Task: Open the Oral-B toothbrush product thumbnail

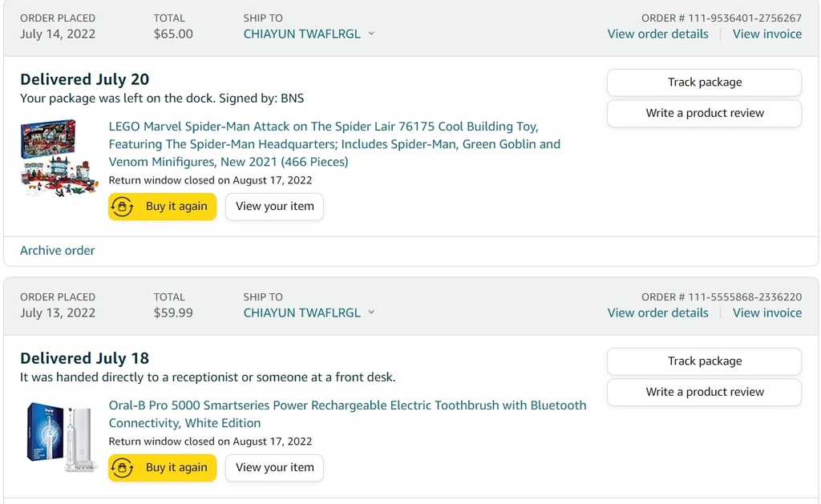Action: (x=59, y=437)
